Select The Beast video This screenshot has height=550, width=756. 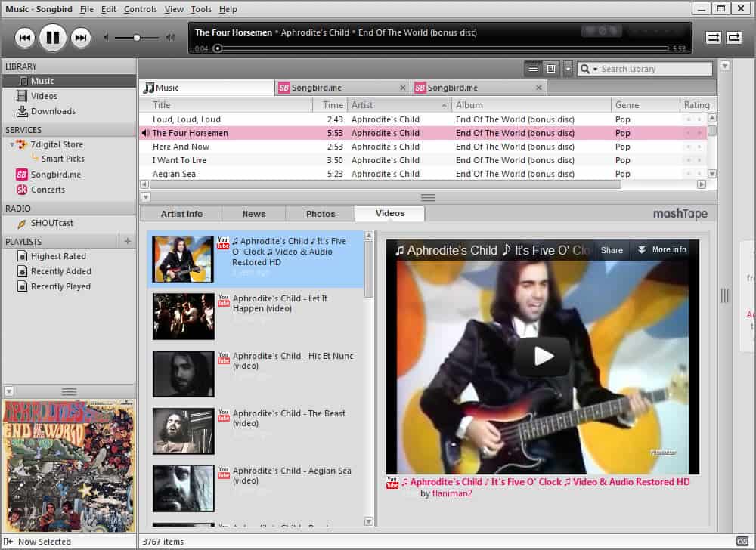[256, 431]
